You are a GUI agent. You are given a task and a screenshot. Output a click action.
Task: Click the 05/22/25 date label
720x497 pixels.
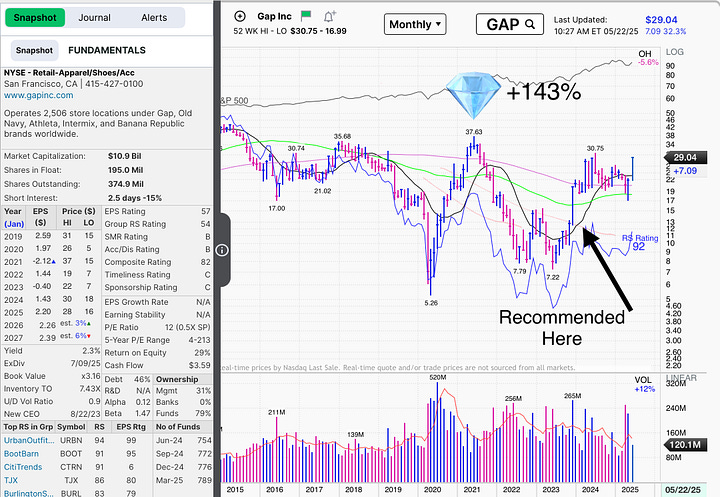coord(683,490)
